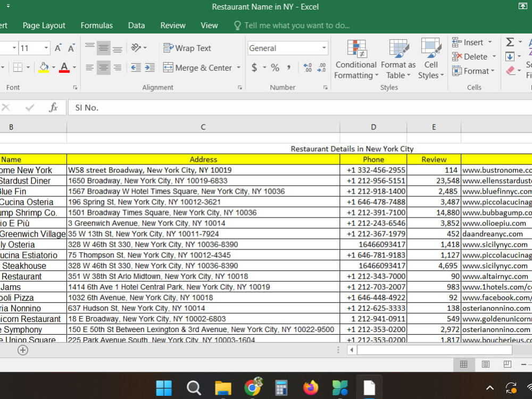Open Alignment dialog launcher
Screen dimensions: 532x399
tap(240, 88)
